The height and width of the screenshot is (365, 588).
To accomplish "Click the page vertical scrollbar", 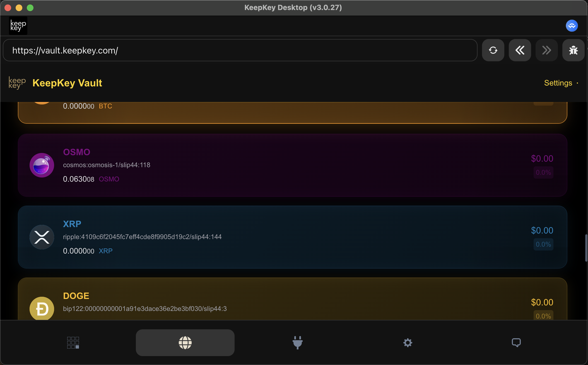I will pos(586,248).
